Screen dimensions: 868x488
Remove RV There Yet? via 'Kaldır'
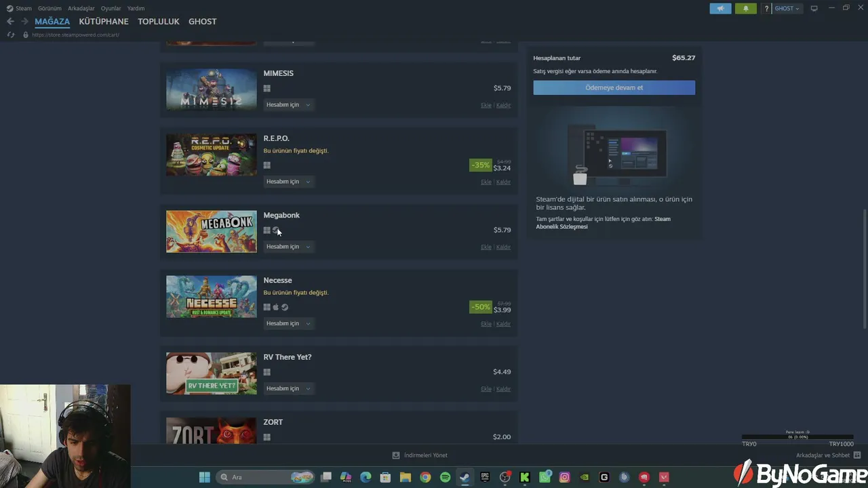click(x=503, y=388)
